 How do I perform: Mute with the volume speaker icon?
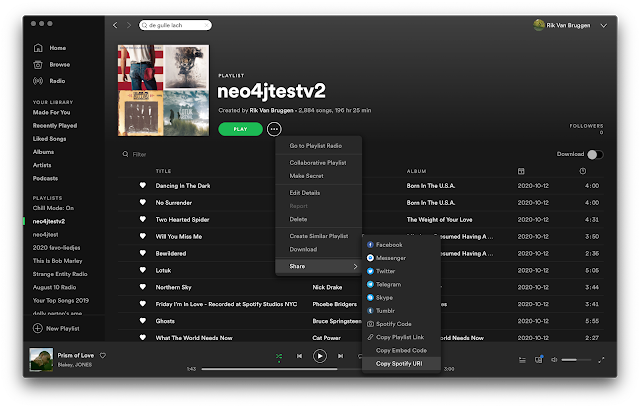pyautogui.click(x=554, y=360)
